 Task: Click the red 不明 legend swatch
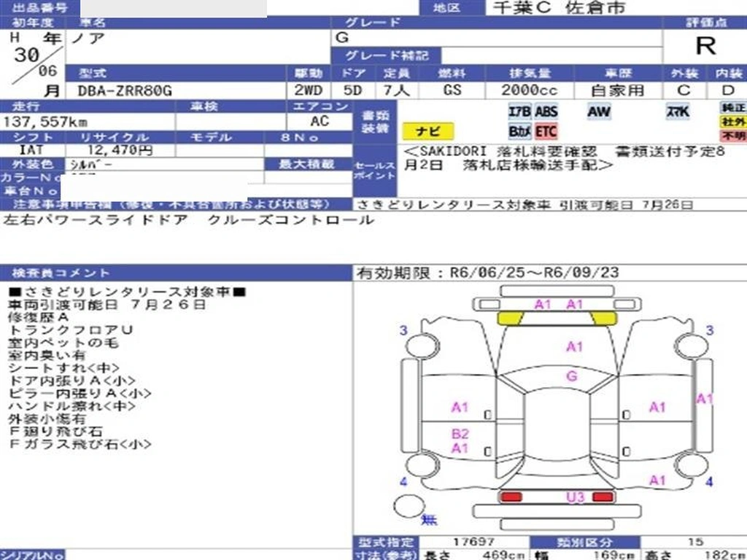click(732, 136)
